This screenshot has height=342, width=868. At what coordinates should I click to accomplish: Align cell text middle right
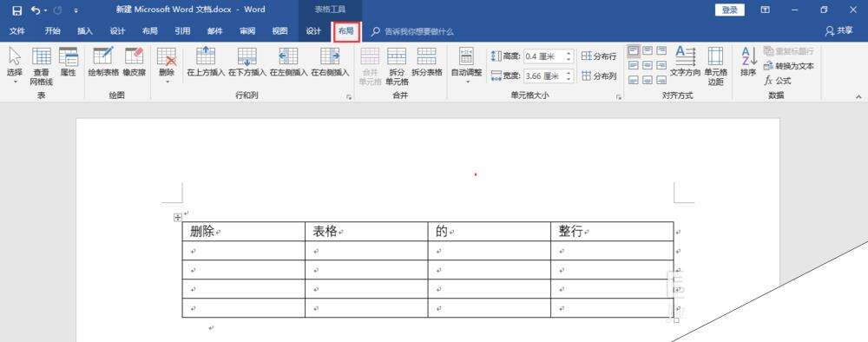(661, 65)
